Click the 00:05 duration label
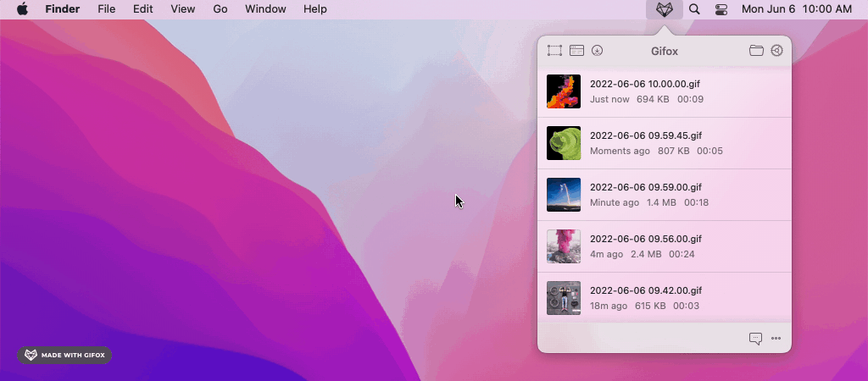 pyautogui.click(x=709, y=151)
